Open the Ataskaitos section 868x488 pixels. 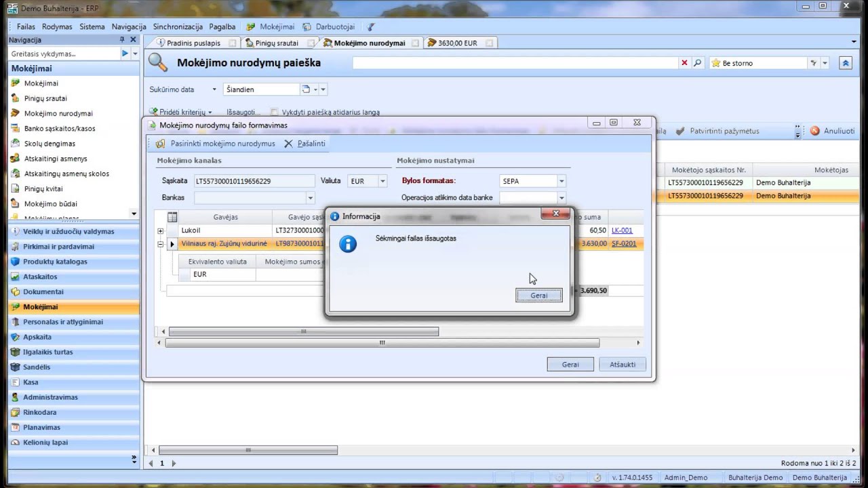[73, 277]
